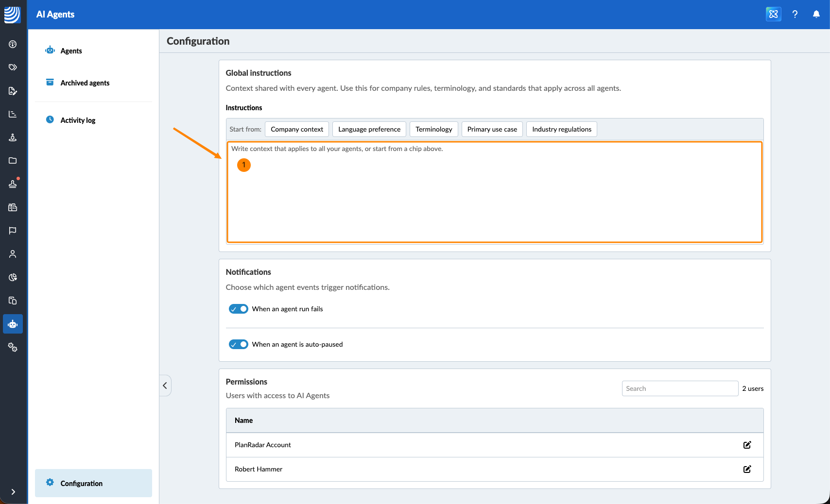Toggle 'When an agent run fails' notification
This screenshot has width=830, height=504.
239,309
